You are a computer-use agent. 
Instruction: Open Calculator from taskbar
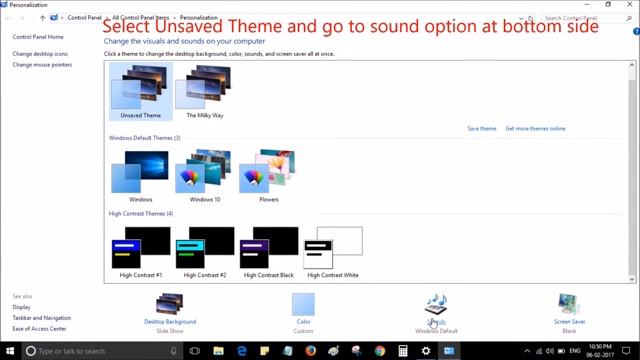[x=403, y=351]
